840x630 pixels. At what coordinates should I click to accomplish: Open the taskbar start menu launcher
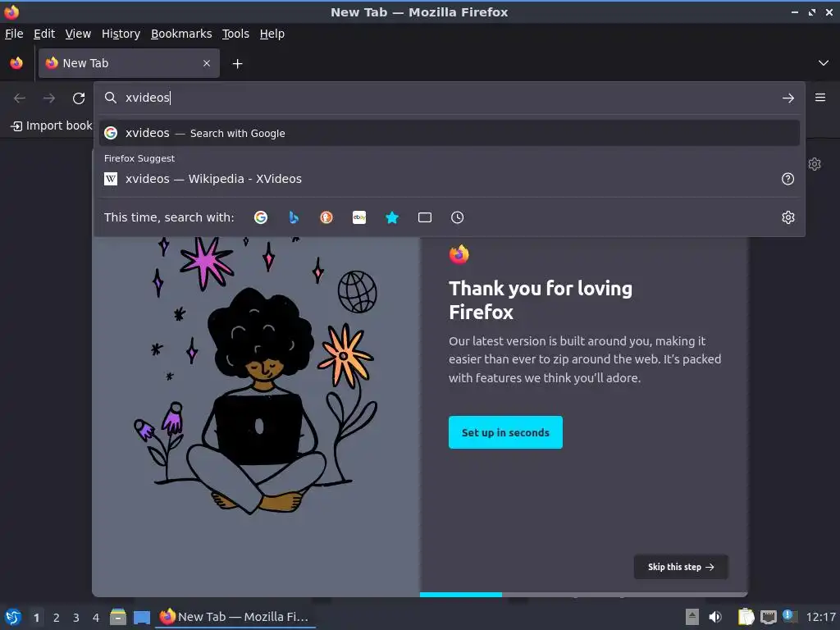13,617
